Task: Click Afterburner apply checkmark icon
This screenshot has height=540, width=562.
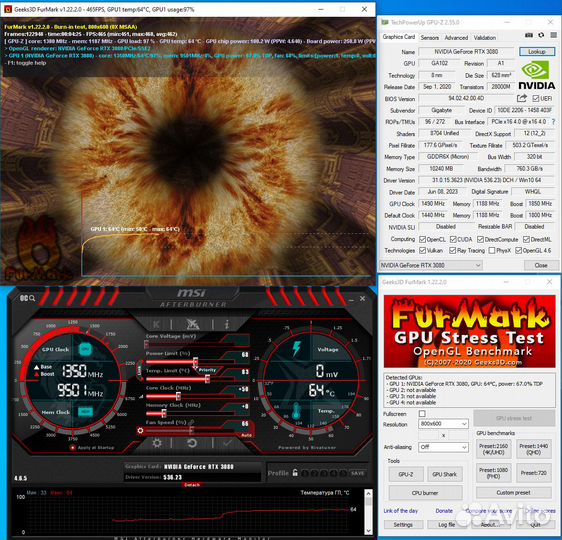Action: 227,443
